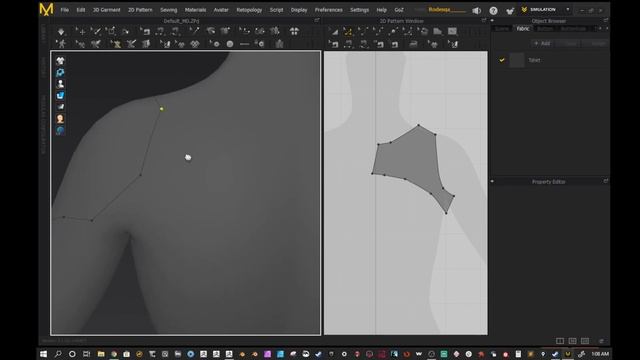Open the SIMULATION mode dropdown

pyautogui.click(x=567, y=9)
